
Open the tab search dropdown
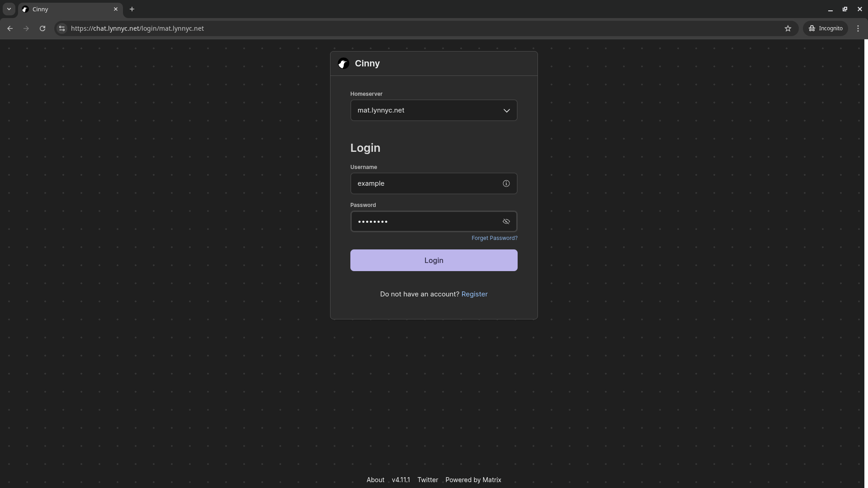click(x=9, y=9)
